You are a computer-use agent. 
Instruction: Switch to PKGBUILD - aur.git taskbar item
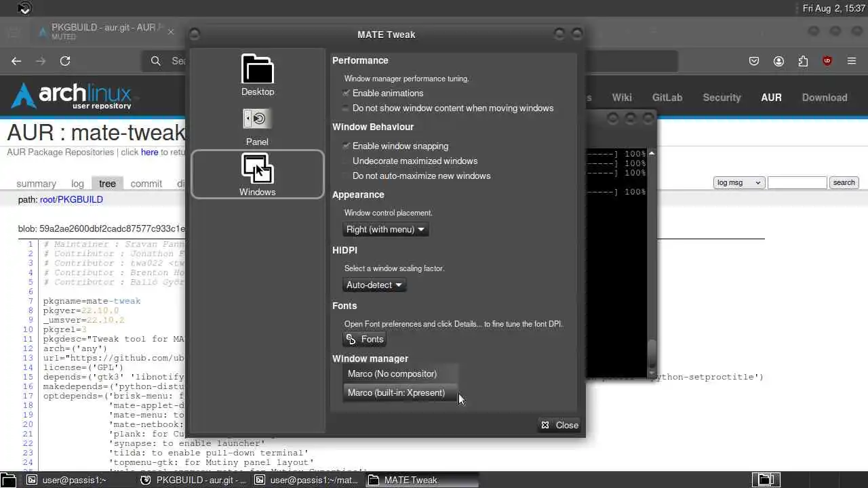(193, 480)
